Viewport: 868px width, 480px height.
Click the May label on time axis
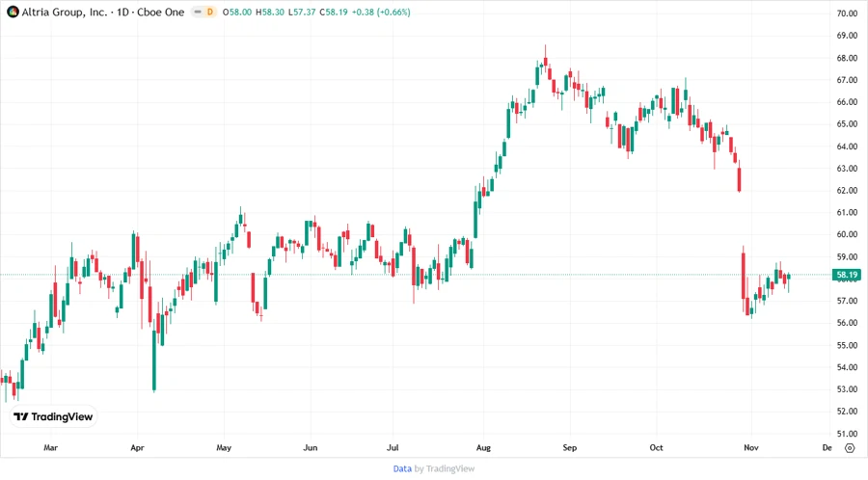[x=224, y=447]
